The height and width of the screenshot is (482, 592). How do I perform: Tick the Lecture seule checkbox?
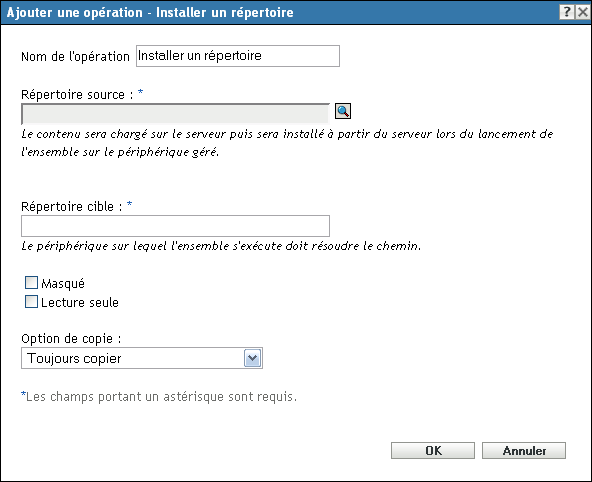(x=31, y=302)
